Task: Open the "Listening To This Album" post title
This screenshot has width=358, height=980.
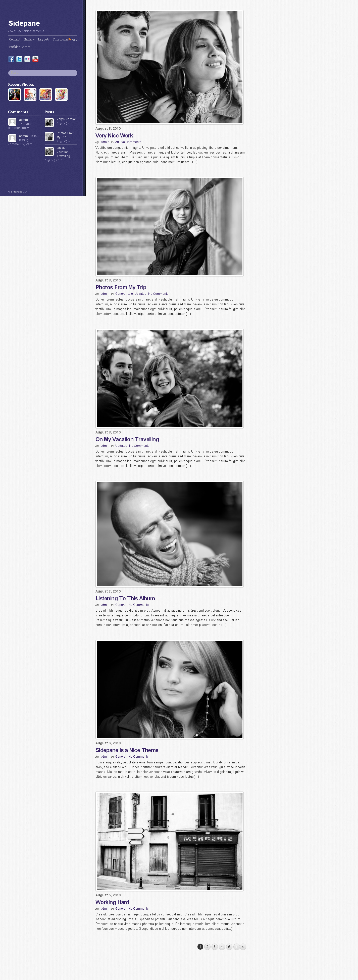Action: (125, 598)
